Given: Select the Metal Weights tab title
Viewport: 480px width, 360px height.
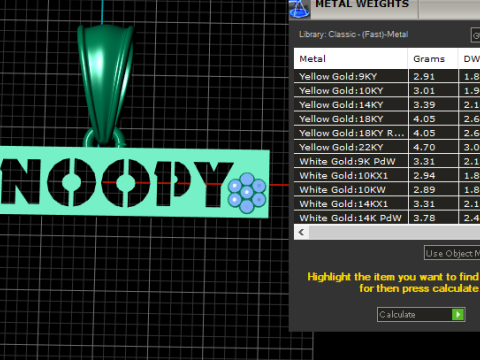Looking at the screenshot, I should [x=362, y=4].
